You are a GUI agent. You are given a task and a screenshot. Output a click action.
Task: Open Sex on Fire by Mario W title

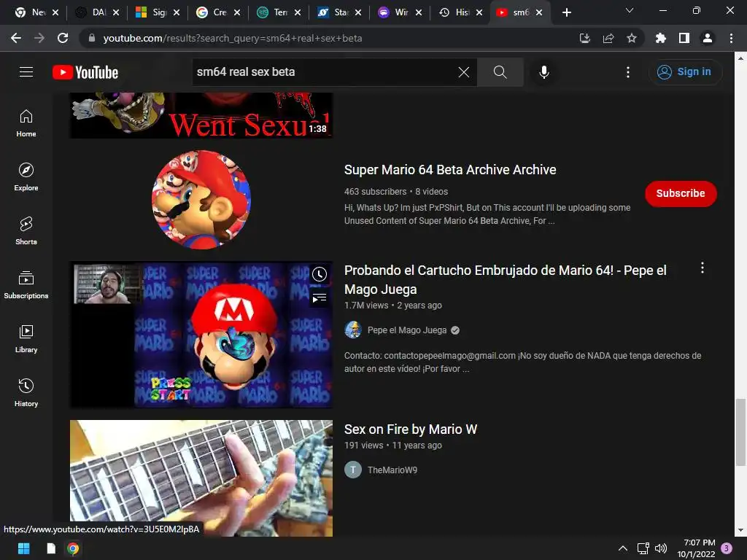[x=411, y=429]
